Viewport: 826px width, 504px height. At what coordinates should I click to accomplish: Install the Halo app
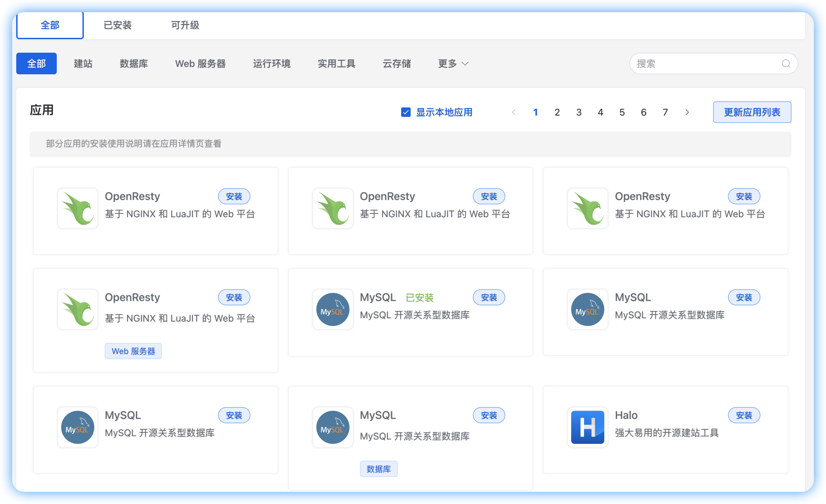(x=744, y=415)
